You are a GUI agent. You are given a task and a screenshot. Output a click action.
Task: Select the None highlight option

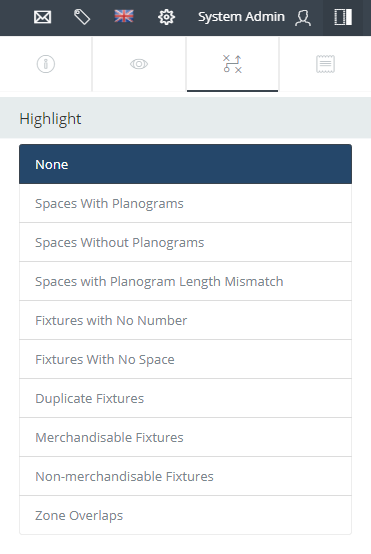(x=186, y=164)
